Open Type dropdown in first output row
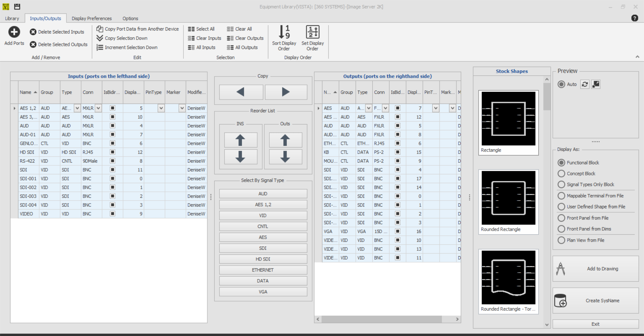 point(369,108)
